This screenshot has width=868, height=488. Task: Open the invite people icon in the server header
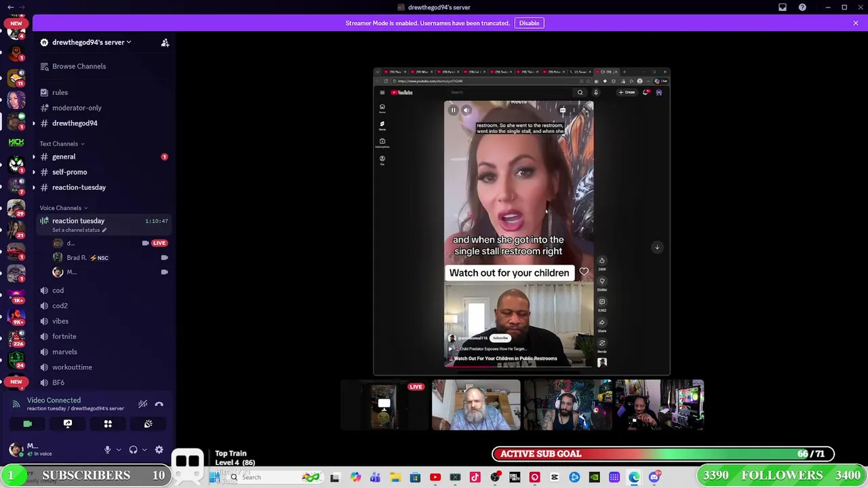click(165, 42)
